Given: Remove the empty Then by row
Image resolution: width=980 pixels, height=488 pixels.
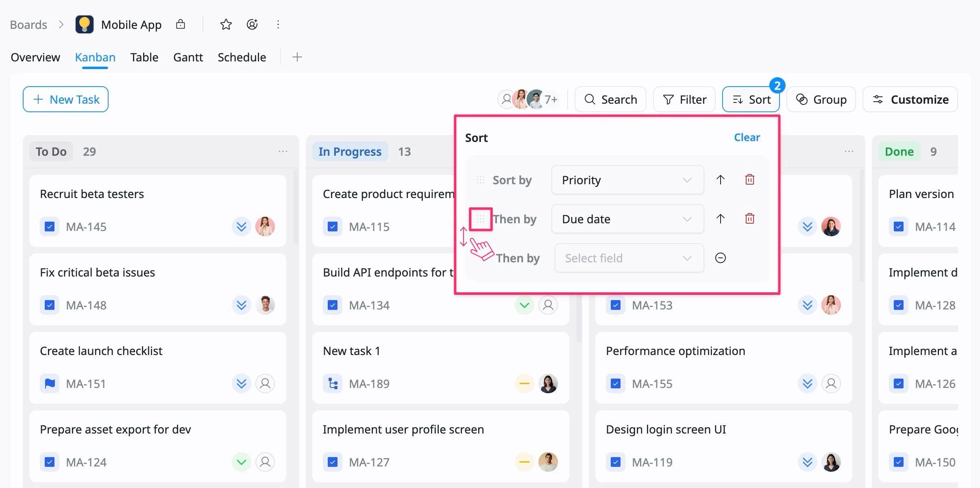Looking at the screenshot, I should point(721,258).
